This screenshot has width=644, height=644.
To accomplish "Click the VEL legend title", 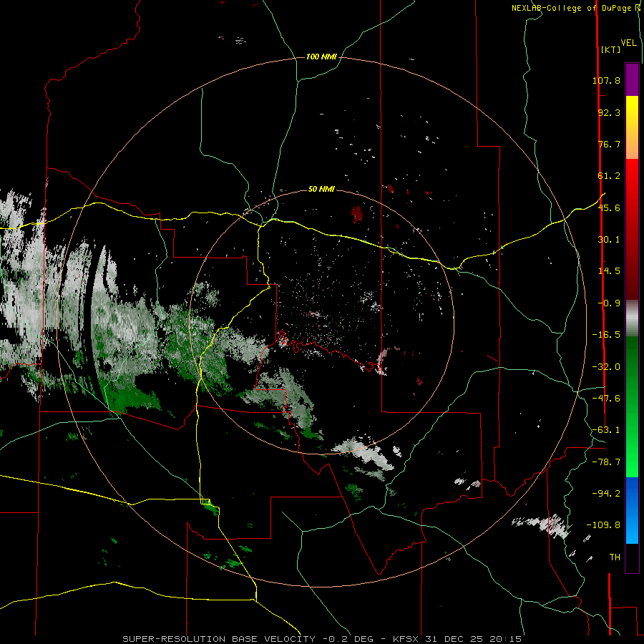I will [629, 43].
